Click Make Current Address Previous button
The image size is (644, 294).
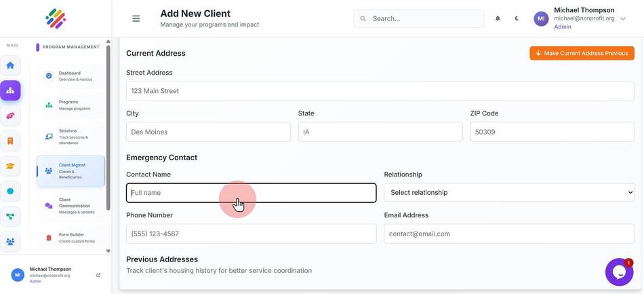[x=582, y=53]
